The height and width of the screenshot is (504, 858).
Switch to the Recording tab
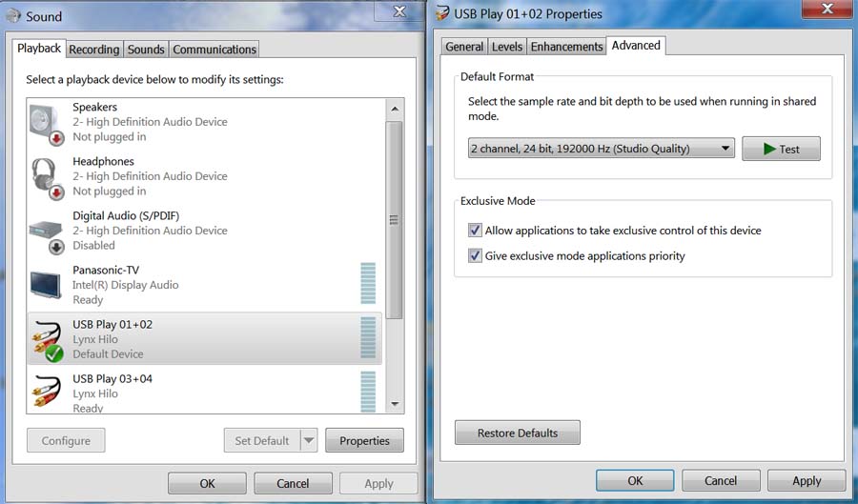pyautogui.click(x=94, y=50)
